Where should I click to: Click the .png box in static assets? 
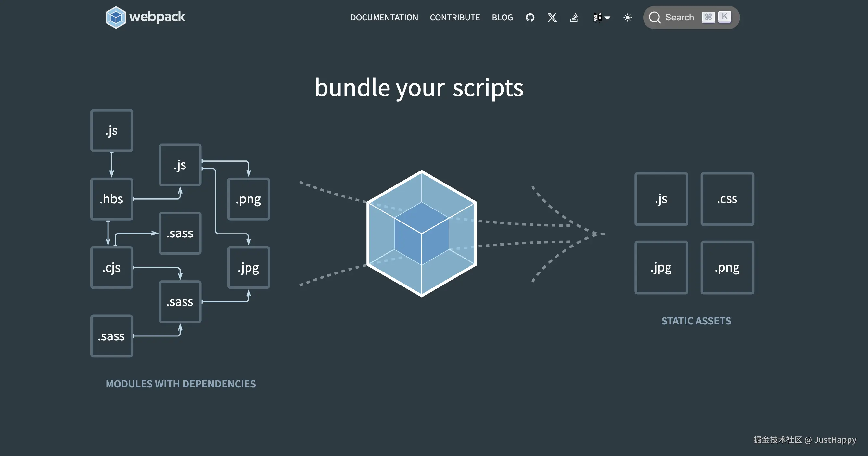point(727,268)
